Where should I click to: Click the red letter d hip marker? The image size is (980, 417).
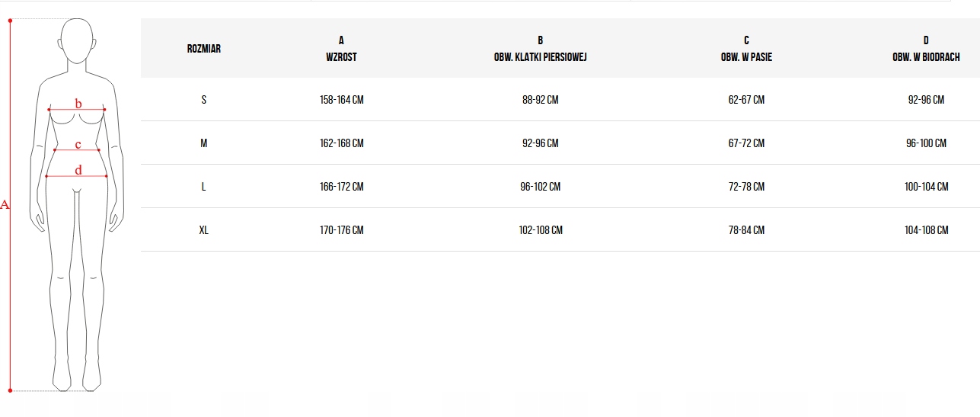pyautogui.click(x=78, y=171)
